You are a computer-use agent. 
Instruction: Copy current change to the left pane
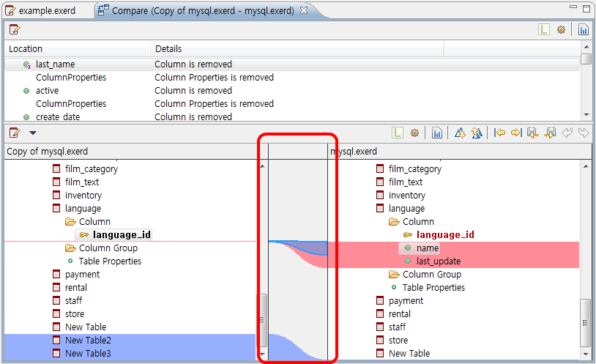click(x=499, y=133)
